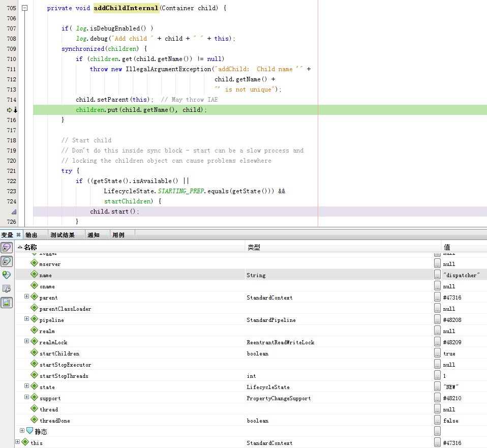Open the 用例 tab
The width and height of the screenshot is (487, 448).
click(x=118, y=235)
